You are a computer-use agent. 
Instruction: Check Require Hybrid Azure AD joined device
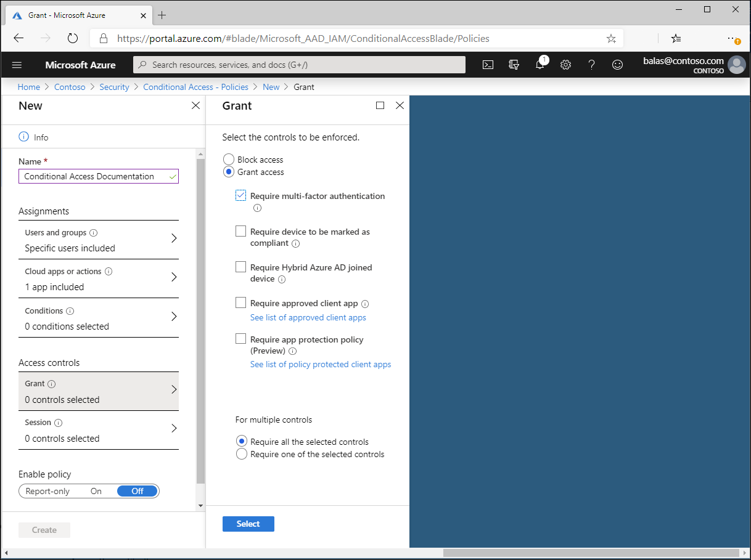(241, 267)
